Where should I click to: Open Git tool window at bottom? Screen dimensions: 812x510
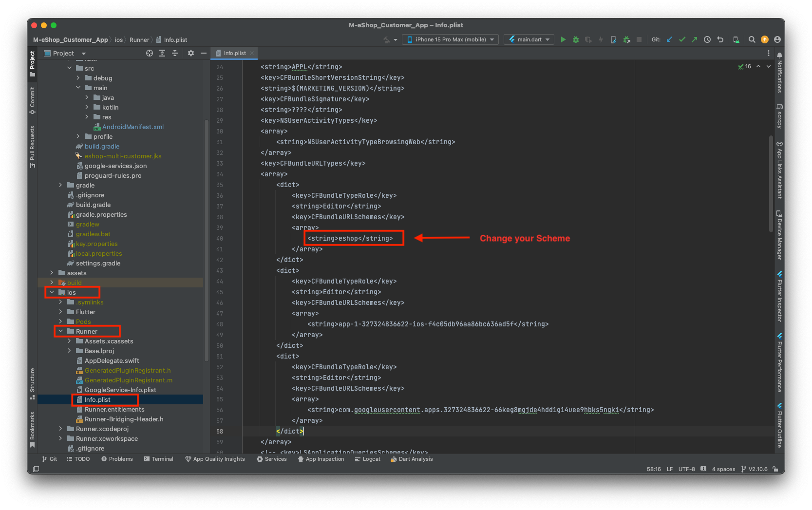click(x=50, y=459)
